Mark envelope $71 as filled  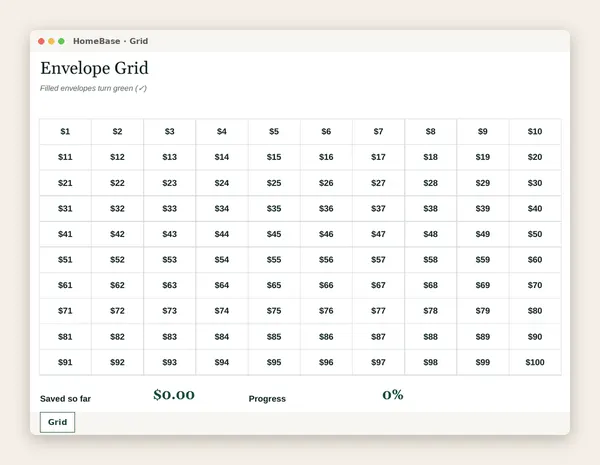tap(65, 311)
